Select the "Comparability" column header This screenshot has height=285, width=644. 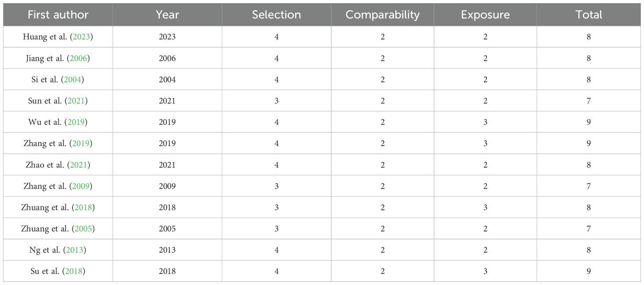(382, 15)
